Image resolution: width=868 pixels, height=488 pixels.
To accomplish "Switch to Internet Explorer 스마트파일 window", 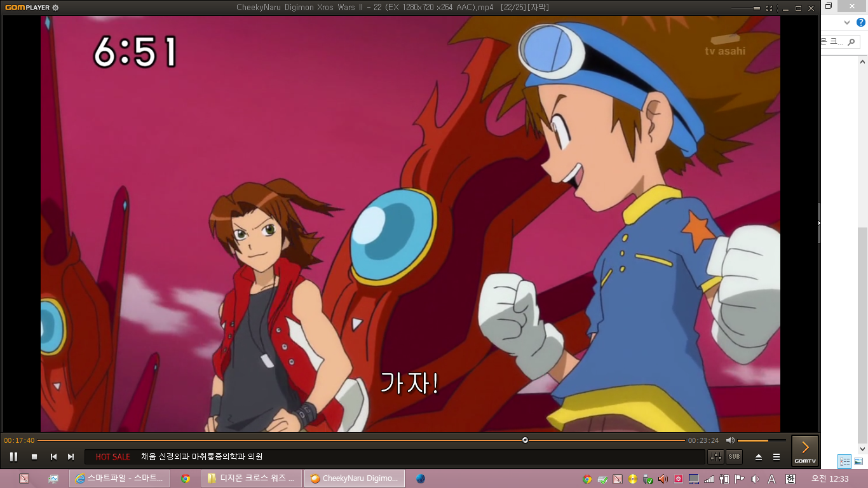I will (x=119, y=478).
